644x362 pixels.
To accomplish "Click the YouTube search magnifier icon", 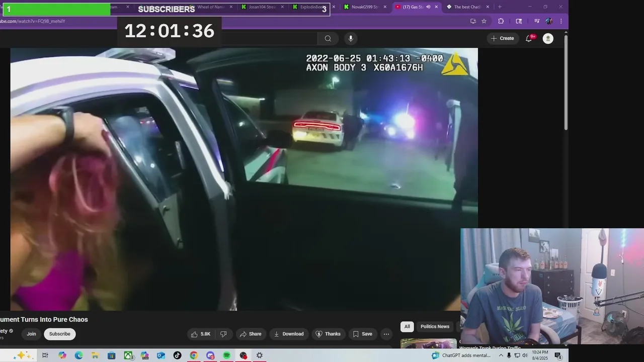I will [x=328, y=39].
